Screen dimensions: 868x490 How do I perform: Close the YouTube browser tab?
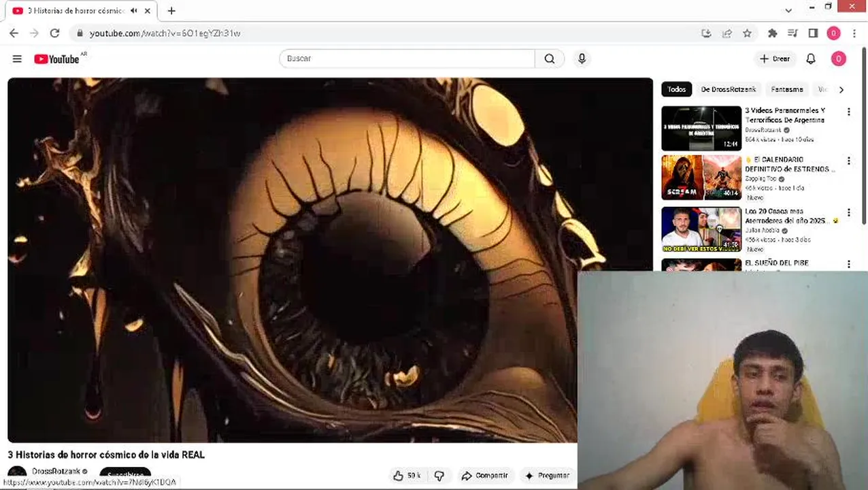pos(148,11)
